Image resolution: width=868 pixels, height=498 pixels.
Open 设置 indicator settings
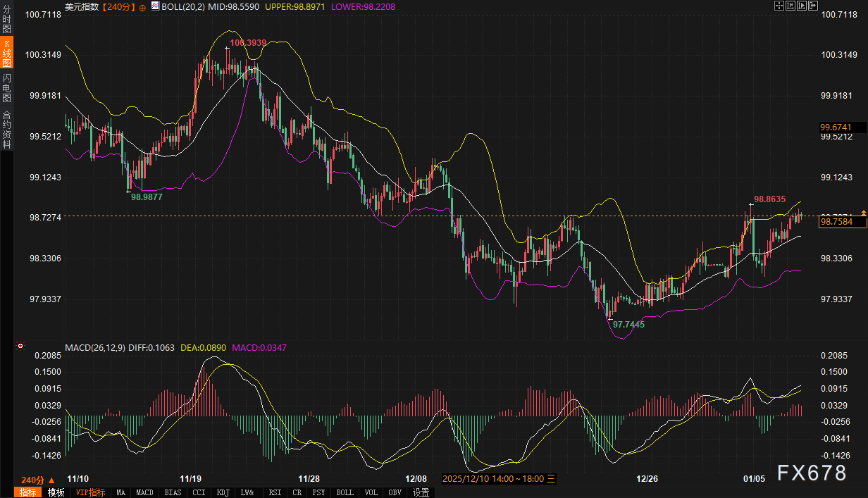pos(421,492)
